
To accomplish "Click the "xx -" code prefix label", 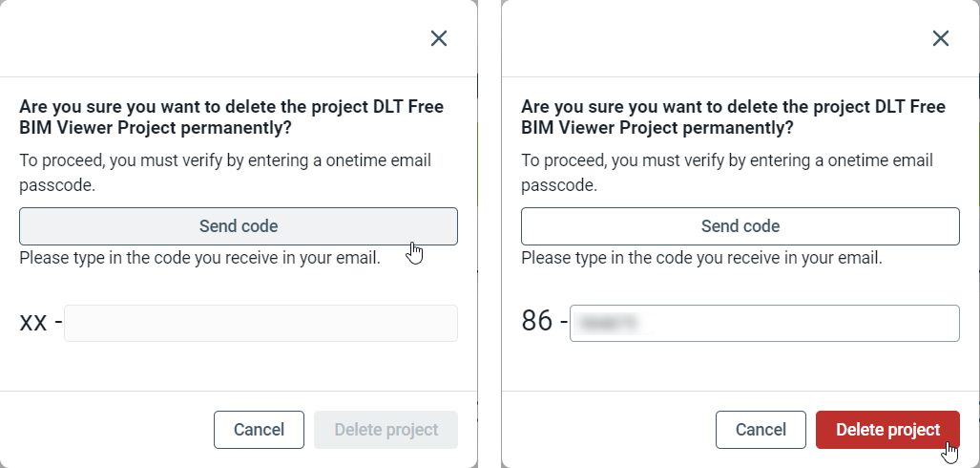I will [40, 322].
